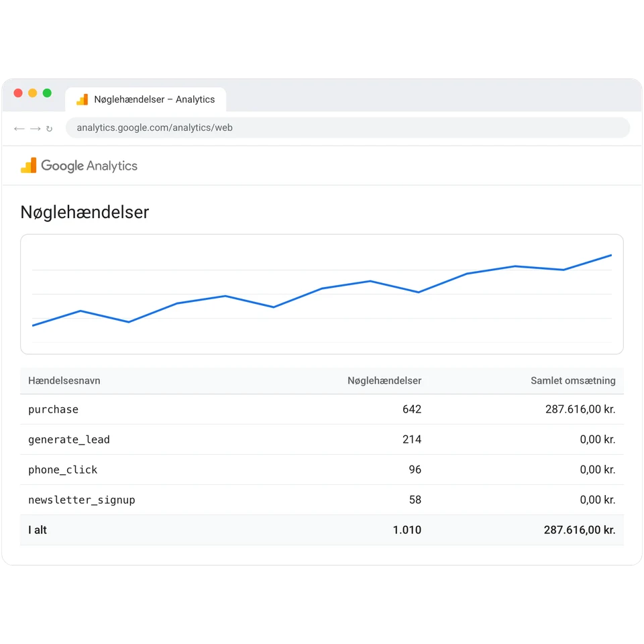Click the I alt revenue 287.616,00 kr.

(x=580, y=530)
